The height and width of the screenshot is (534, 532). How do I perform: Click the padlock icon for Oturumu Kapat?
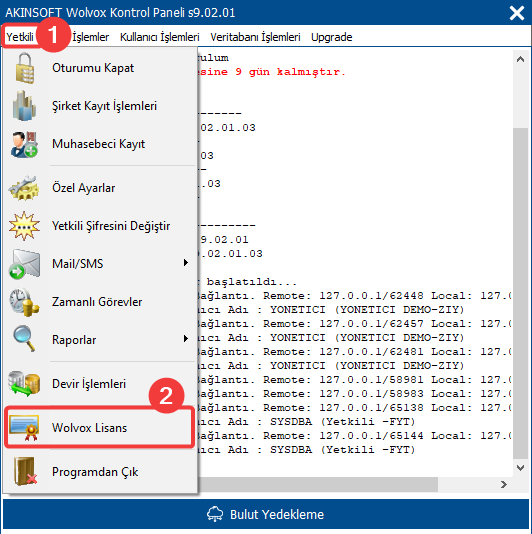(25, 68)
